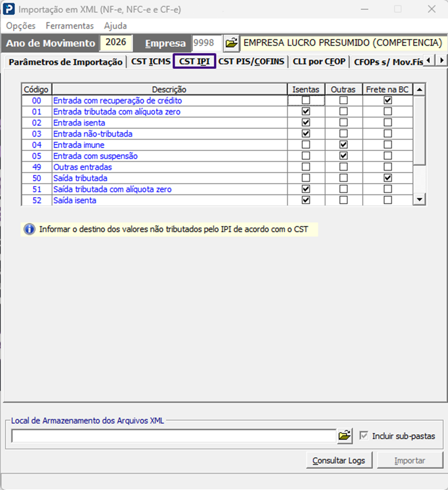Click the Isentas column header
448x490 pixels.
[x=306, y=90]
